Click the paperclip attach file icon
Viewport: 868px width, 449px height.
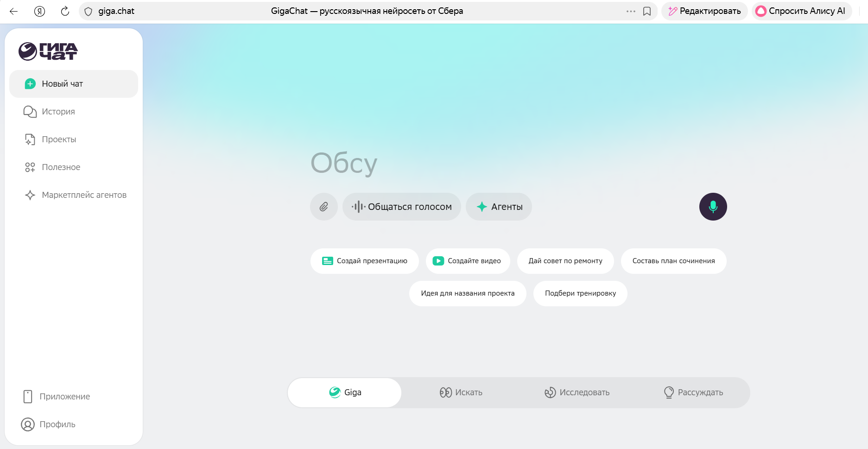(x=323, y=207)
